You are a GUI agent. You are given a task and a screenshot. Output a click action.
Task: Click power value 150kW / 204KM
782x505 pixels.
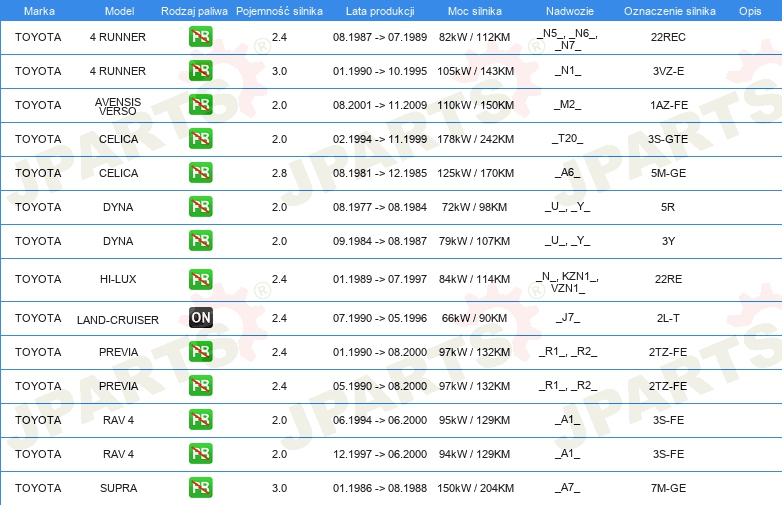tap(475, 488)
